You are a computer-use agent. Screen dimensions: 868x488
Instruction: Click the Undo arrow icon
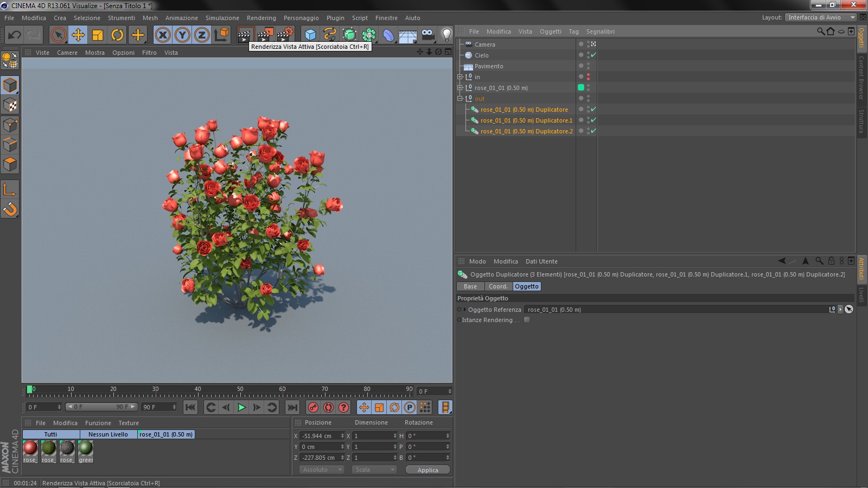pos(15,35)
